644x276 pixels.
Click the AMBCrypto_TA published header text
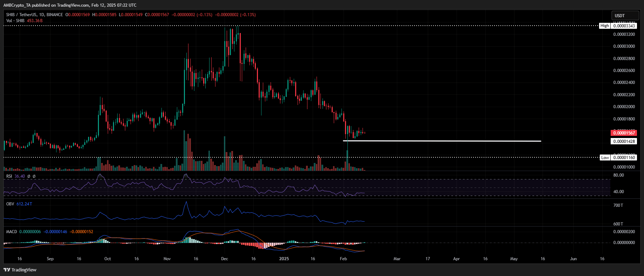coord(70,5)
